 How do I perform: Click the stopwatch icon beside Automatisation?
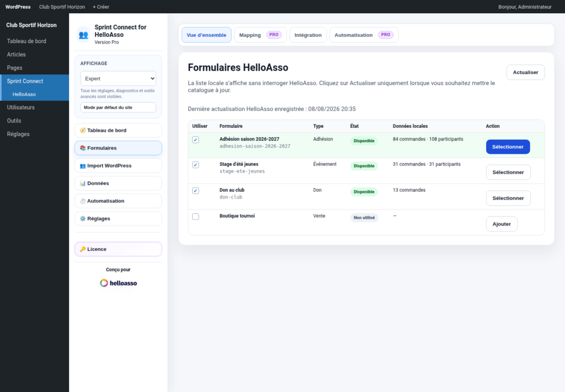coord(83,201)
